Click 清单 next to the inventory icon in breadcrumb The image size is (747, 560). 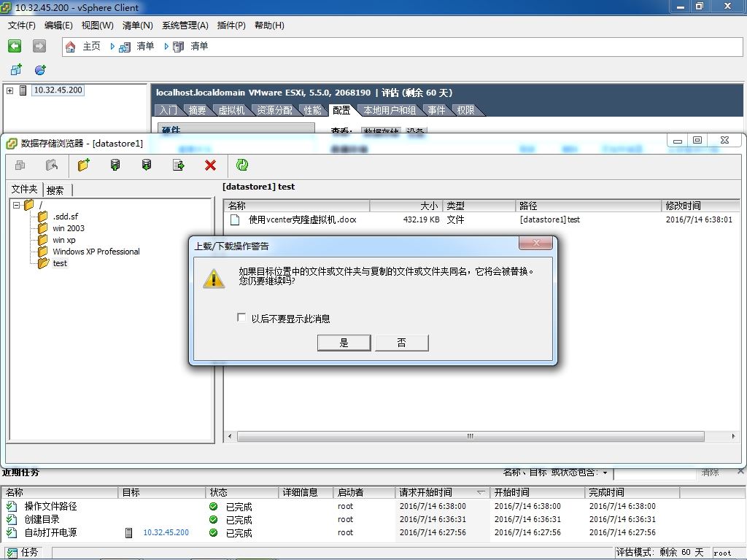click(x=145, y=46)
